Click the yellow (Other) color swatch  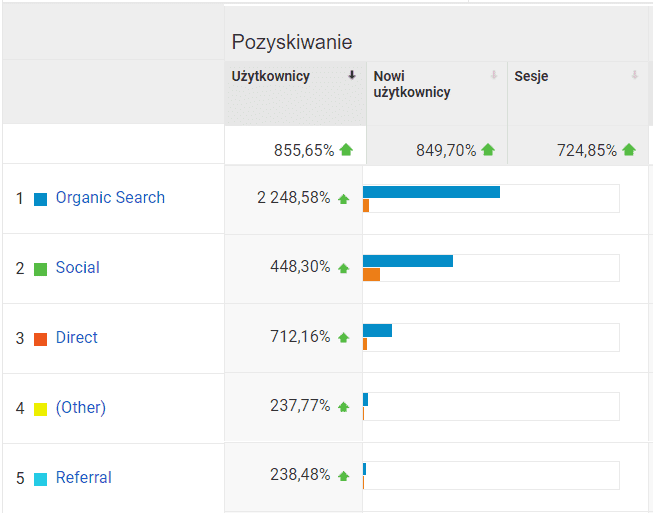[x=41, y=409]
